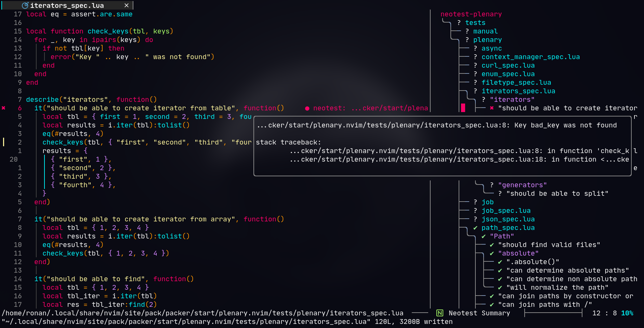644x328 pixels.
Task: Select the failed "should be able to create iterator" test
Action: click(568, 108)
